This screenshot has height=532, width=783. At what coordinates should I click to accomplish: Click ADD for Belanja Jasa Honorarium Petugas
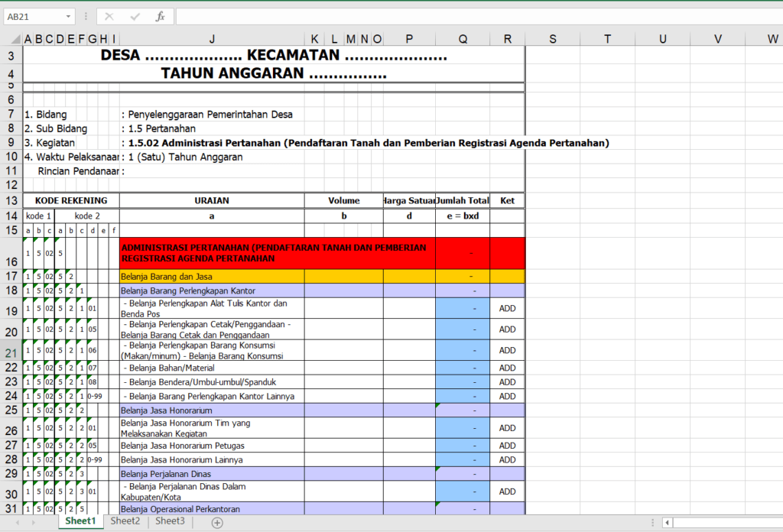[x=507, y=446]
